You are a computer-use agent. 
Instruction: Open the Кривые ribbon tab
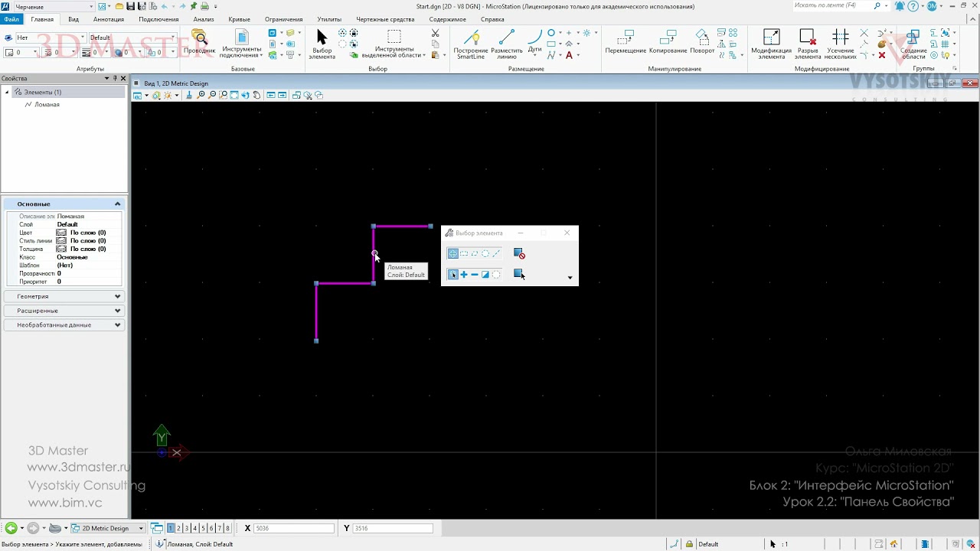click(x=239, y=19)
